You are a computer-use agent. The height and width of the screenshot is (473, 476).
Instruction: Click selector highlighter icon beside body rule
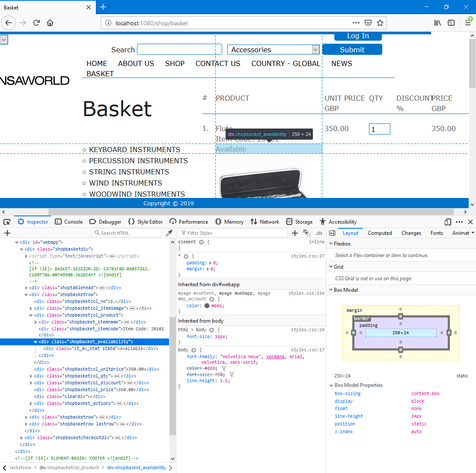[193, 350]
